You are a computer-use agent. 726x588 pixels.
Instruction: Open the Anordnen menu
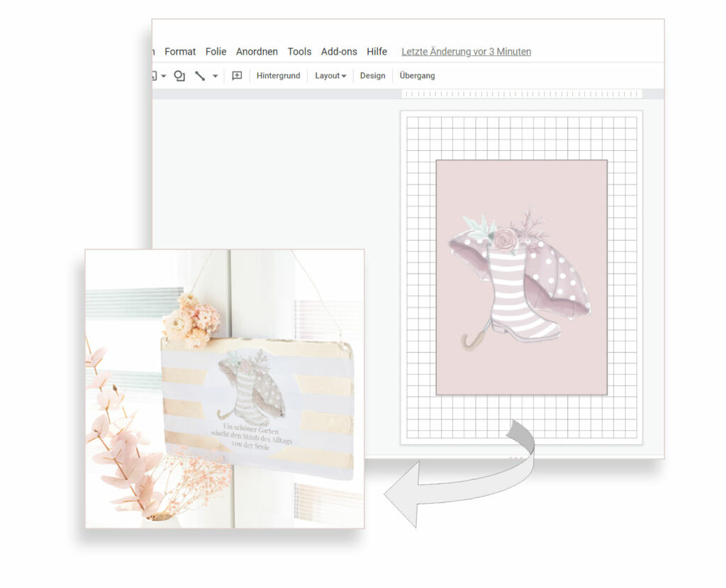coord(257,52)
